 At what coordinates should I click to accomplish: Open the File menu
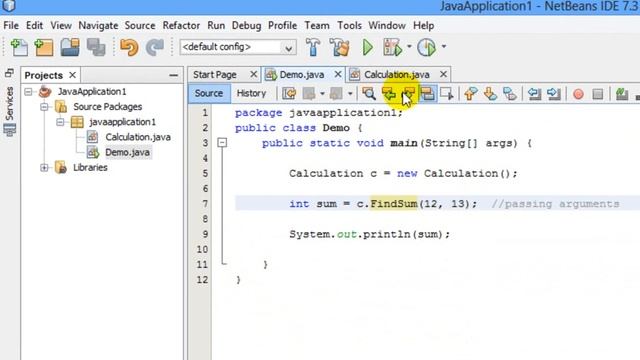(x=11, y=25)
